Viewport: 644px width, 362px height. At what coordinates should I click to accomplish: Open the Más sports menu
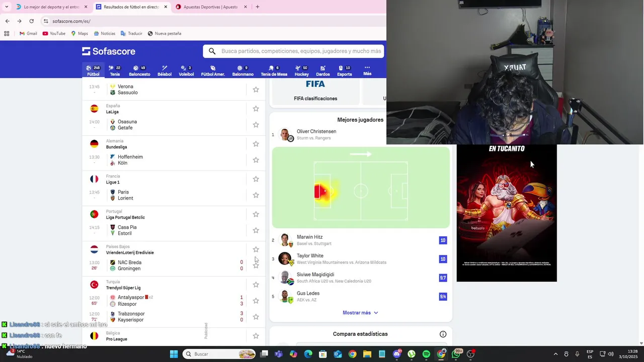click(x=367, y=70)
